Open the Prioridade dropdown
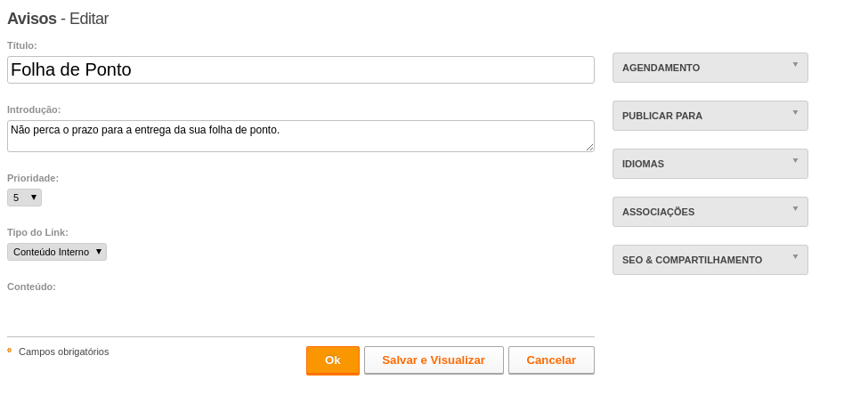This screenshot has width=868, height=396. point(24,198)
